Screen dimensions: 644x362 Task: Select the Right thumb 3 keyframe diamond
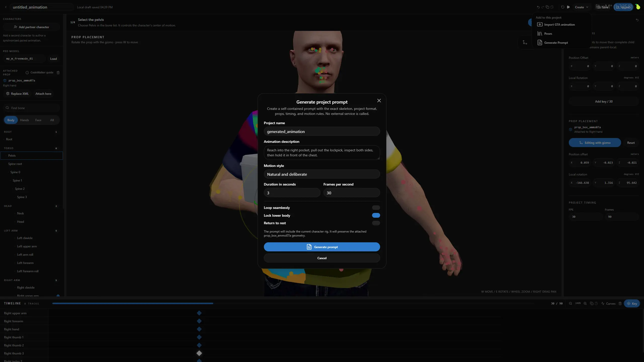[x=199, y=353]
